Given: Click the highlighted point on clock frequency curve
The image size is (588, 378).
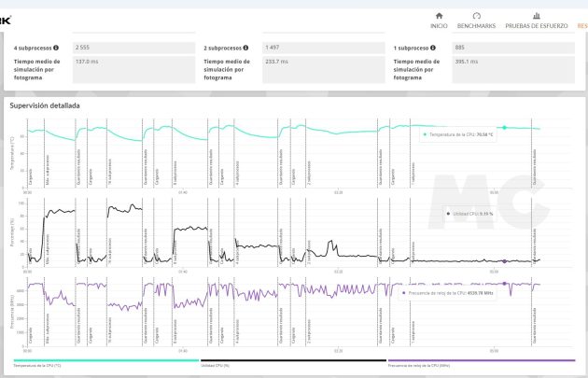Looking at the screenshot, I should (504, 283).
